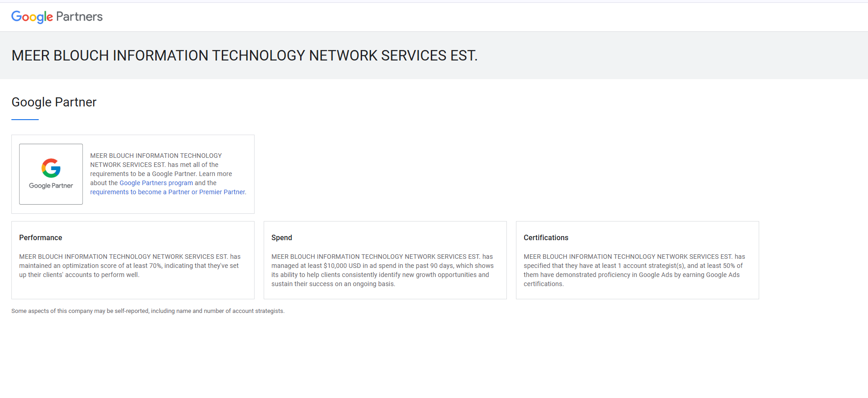868x398 pixels.
Task: Open the Google Partners program link
Action: click(x=156, y=183)
